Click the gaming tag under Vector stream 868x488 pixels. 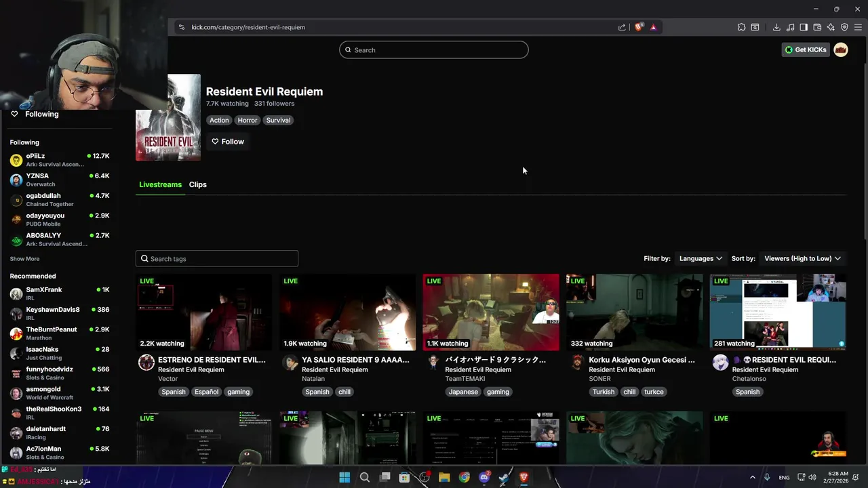tap(238, 392)
